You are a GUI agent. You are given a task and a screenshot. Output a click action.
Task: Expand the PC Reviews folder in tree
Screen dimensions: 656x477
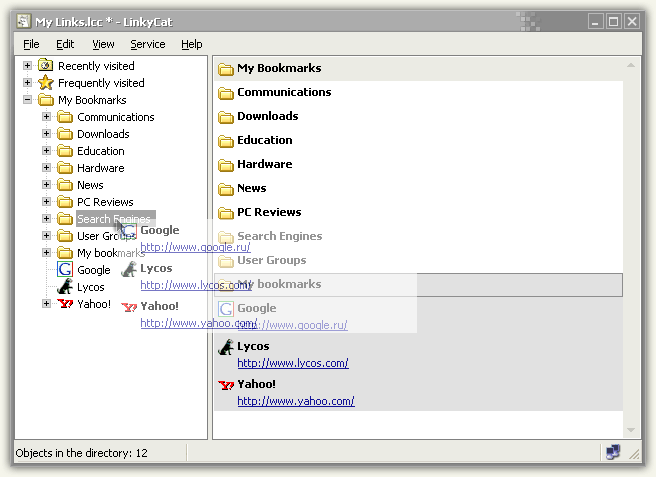tap(46, 202)
